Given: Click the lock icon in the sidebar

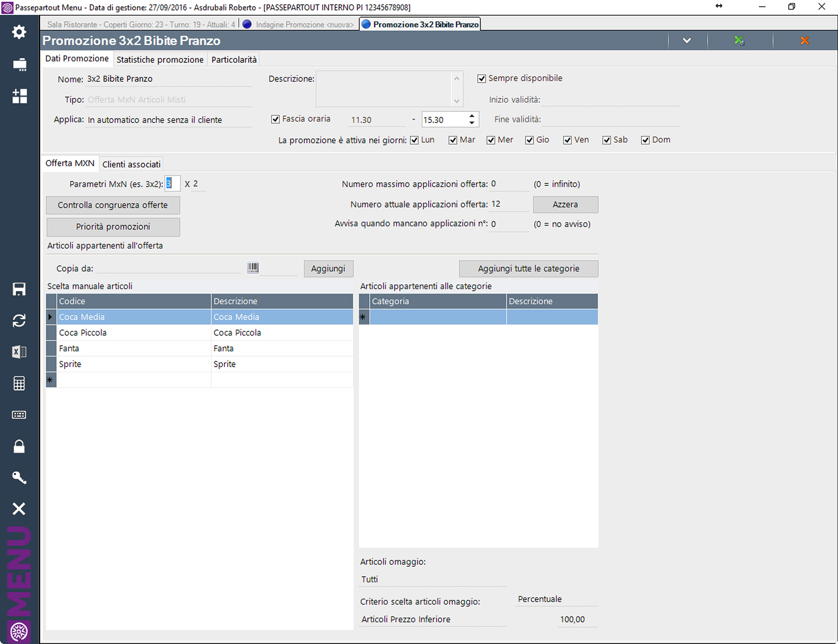Looking at the screenshot, I should coord(19,446).
